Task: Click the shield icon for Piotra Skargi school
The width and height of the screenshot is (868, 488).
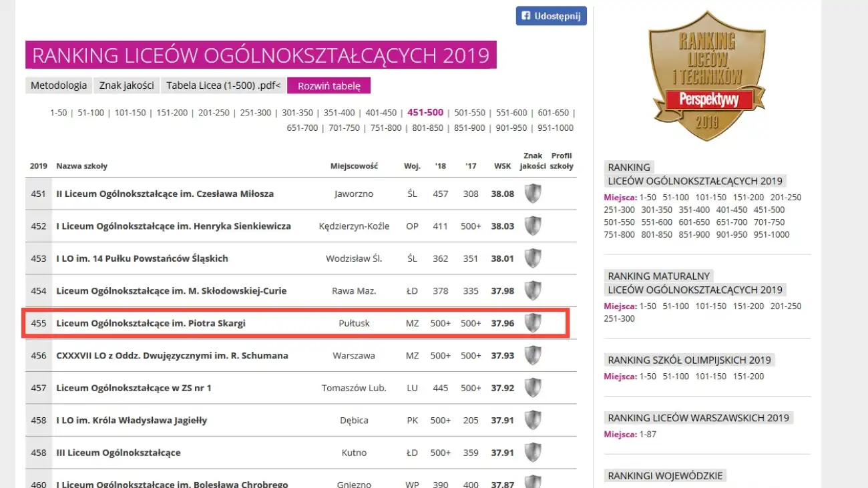Action: 532,323
